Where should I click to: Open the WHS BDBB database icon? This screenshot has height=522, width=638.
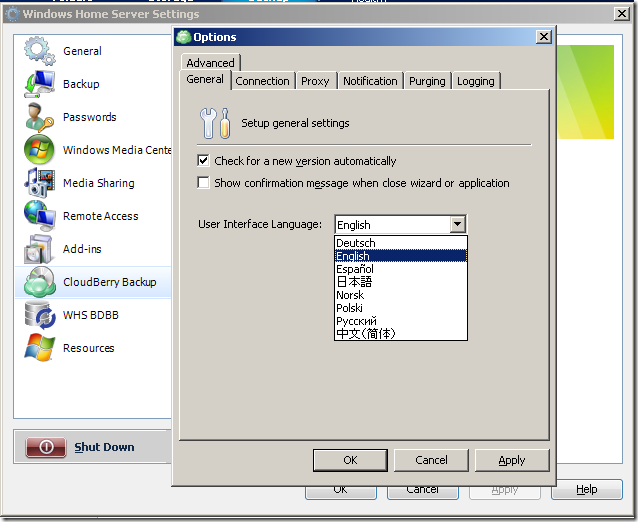(x=39, y=315)
